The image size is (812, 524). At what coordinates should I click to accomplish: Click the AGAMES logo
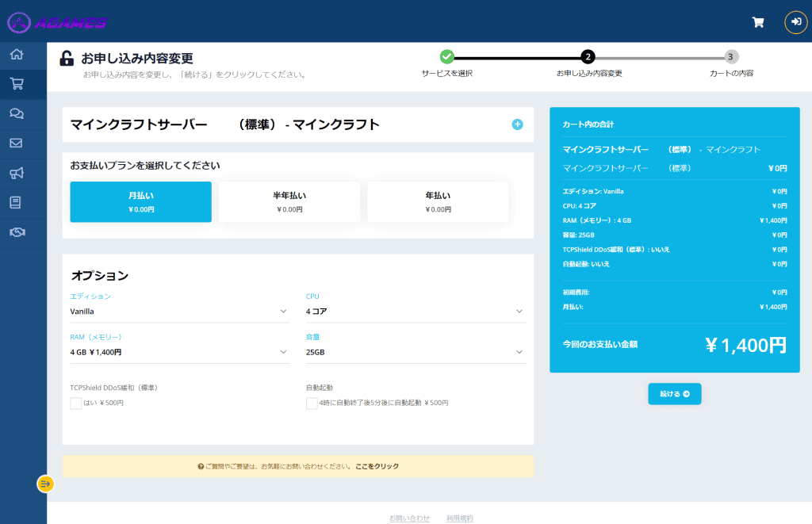(57, 22)
